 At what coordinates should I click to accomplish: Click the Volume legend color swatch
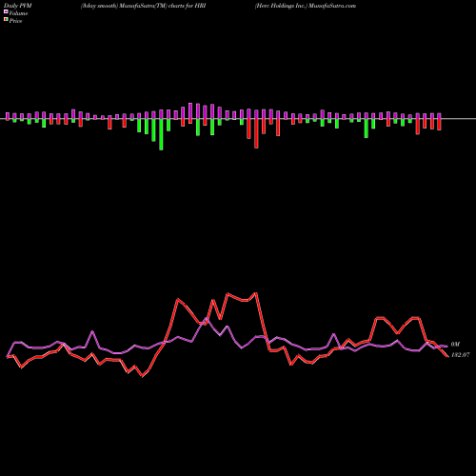pyautogui.click(x=6, y=12)
